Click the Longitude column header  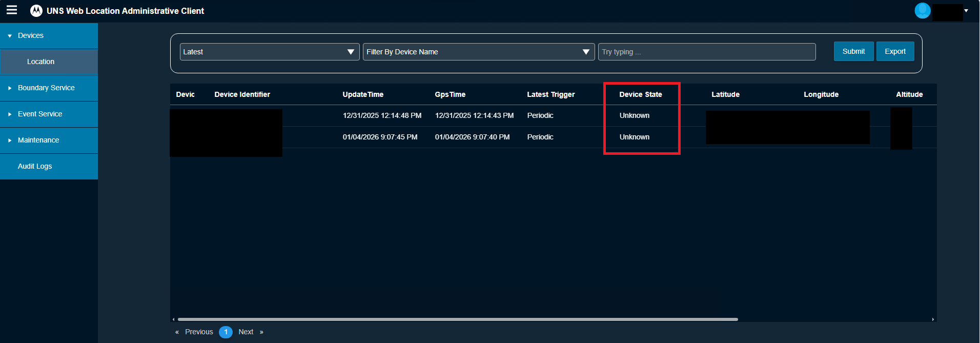pos(821,94)
